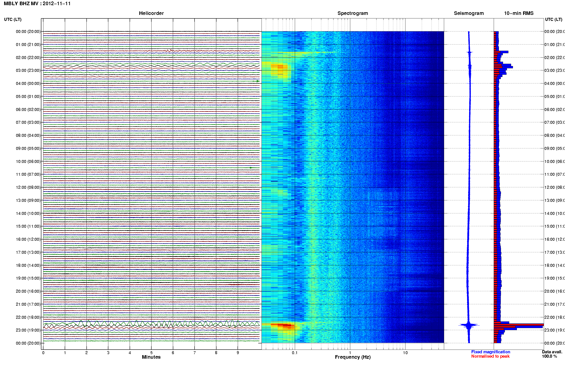Viewport: 588px width, 368px height.
Task: Click tick label 7 on the Minutes axis
Action: pyautogui.click(x=195, y=353)
